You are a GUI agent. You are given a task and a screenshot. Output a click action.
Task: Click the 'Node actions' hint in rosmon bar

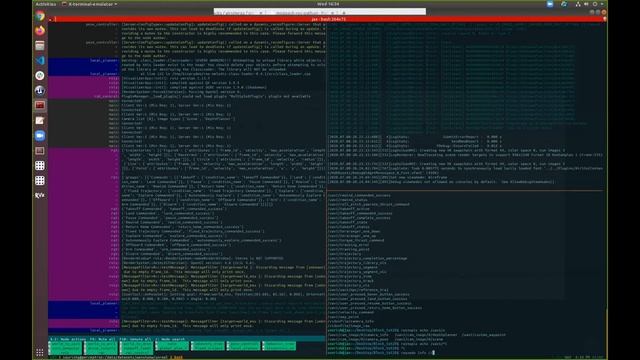pos(67,339)
